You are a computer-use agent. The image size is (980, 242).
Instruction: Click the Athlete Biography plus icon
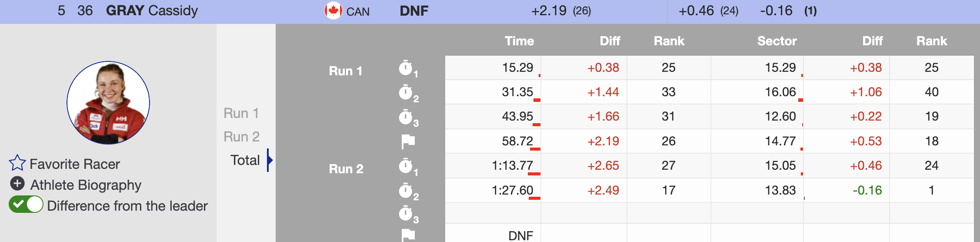click(17, 184)
